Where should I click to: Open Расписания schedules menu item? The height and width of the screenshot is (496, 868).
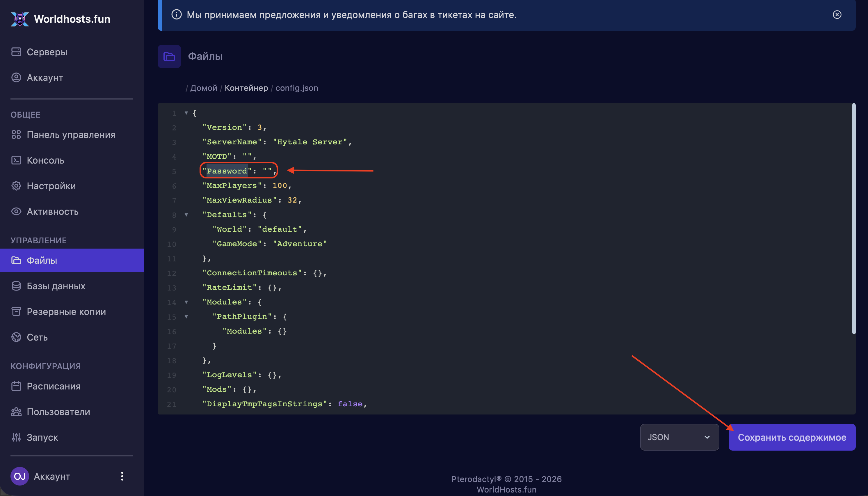pyautogui.click(x=54, y=386)
